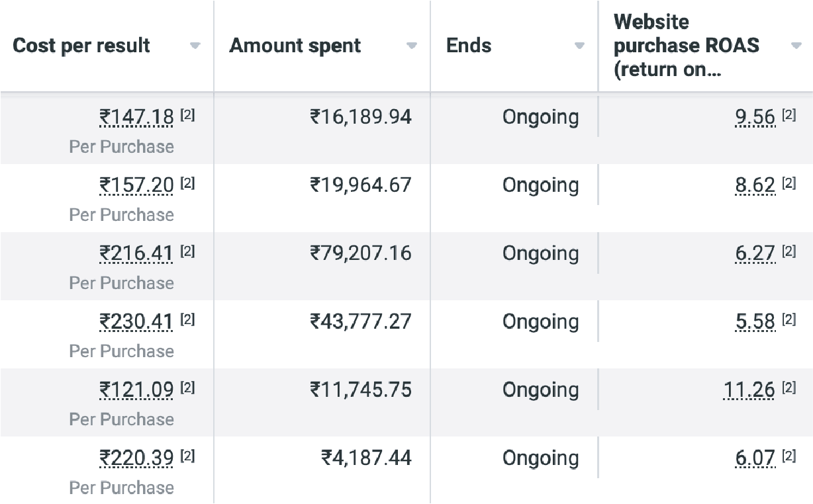Open footnote [2] beside ₹230.41 cost

point(188,319)
